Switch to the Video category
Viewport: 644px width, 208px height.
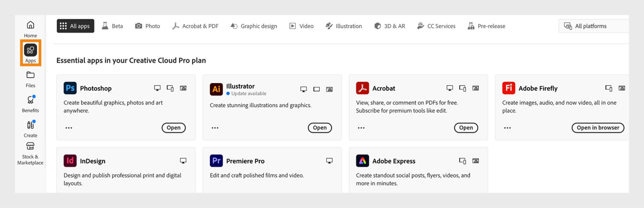301,26
